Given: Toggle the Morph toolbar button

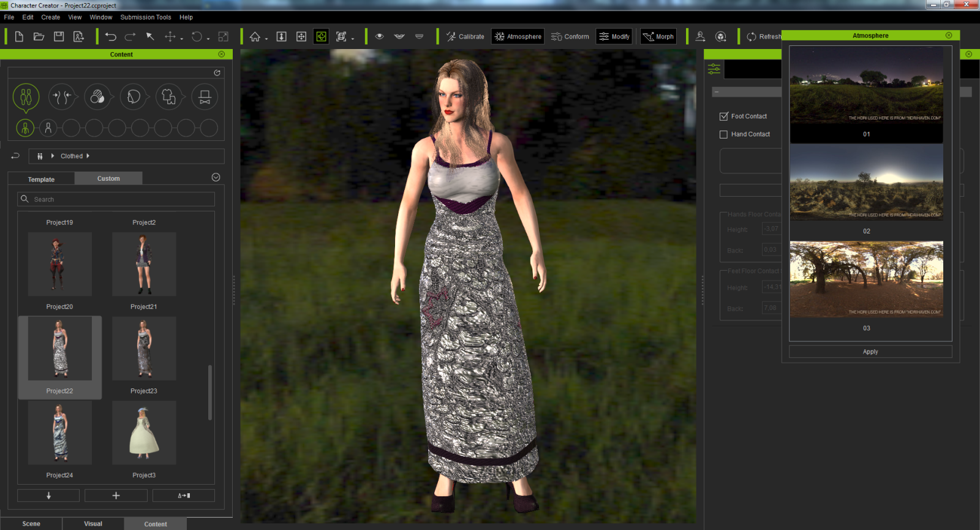Looking at the screenshot, I should [658, 37].
